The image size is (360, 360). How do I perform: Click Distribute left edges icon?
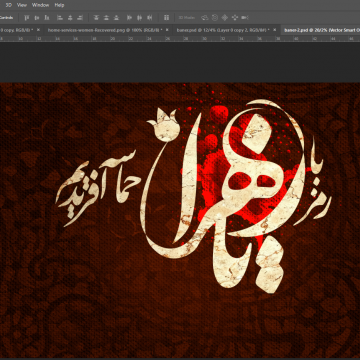(x=130, y=17)
